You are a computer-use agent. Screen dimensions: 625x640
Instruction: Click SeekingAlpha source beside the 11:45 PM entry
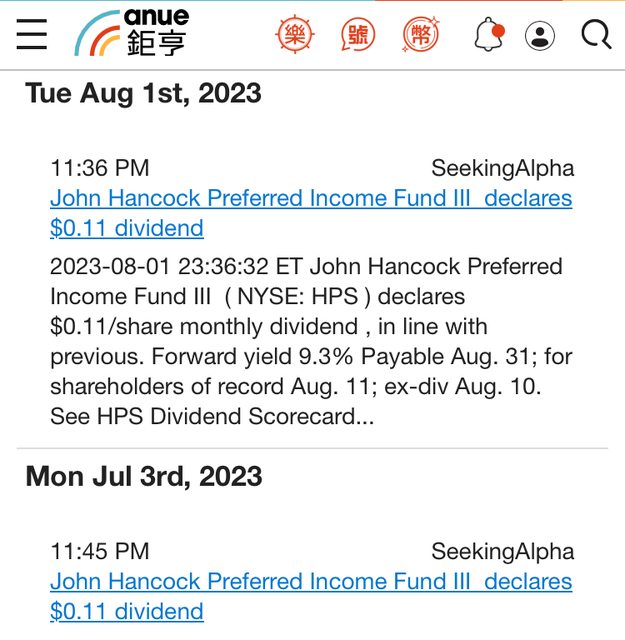(502, 551)
